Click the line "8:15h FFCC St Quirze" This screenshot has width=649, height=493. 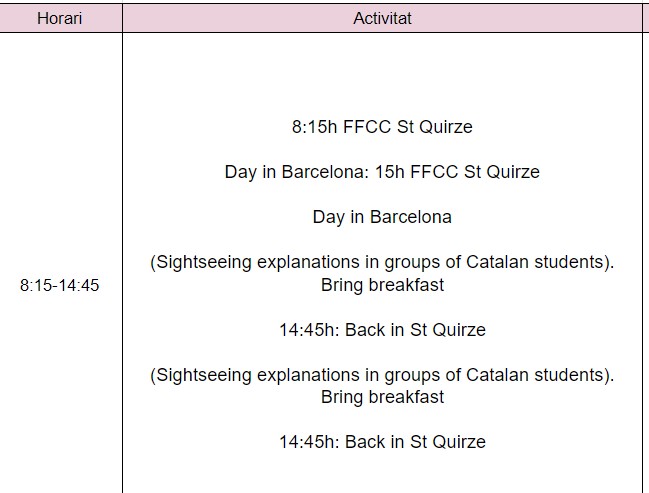point(382,127)
